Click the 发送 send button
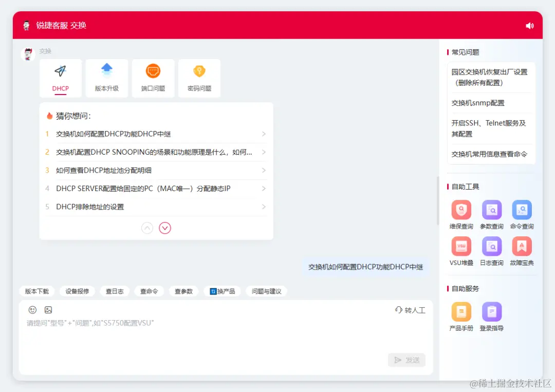This screenshot has width=555, height=392. [406, 360]
